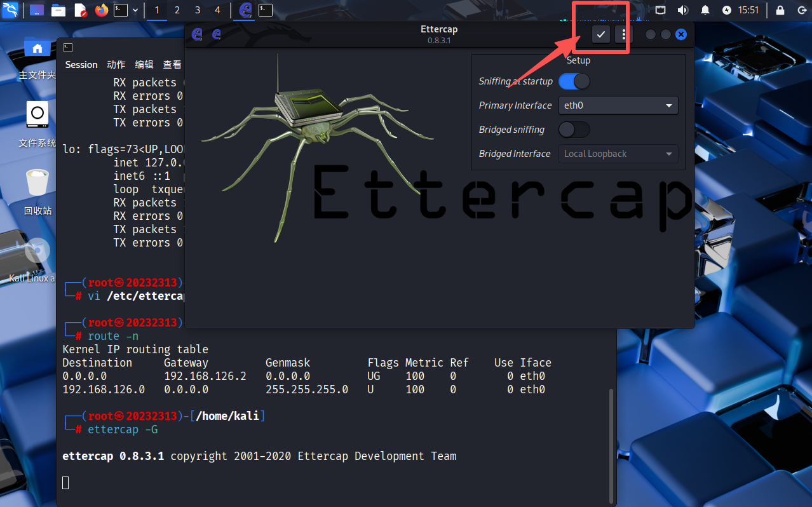Maximize the Ettercap window

(x=666, y=34)
